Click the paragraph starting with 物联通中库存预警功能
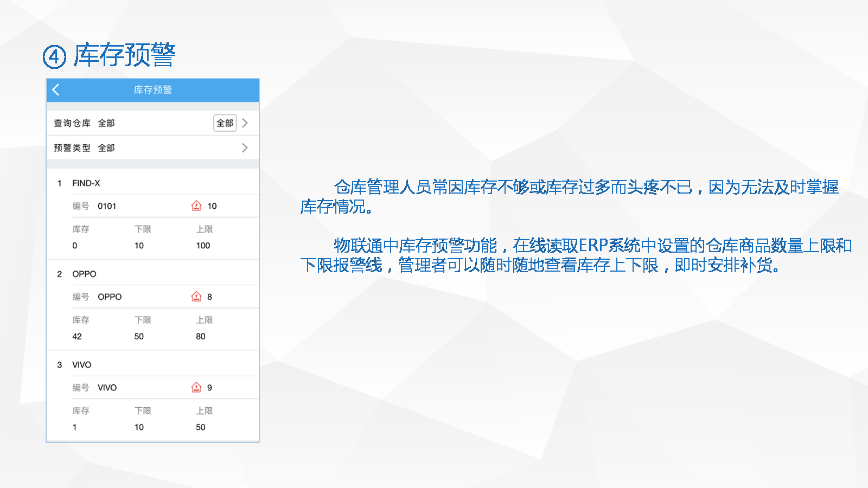The width and height of the screenshot is (868, 488). coord(575,255)
